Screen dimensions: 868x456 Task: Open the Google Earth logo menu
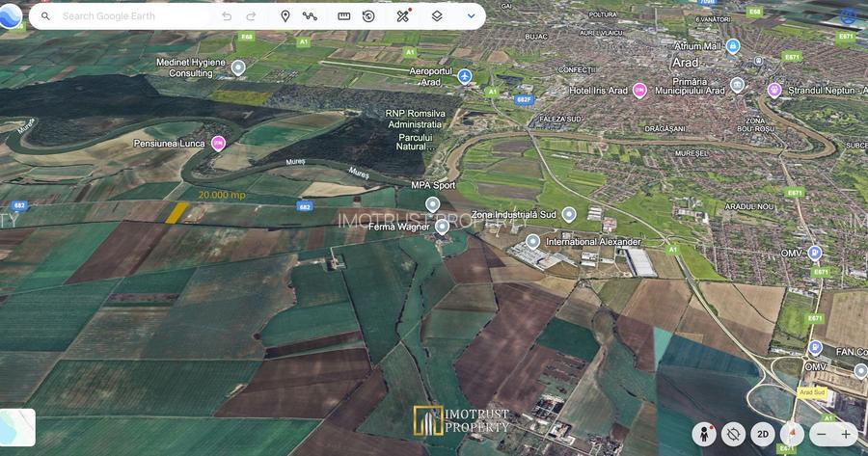(10, 16)
